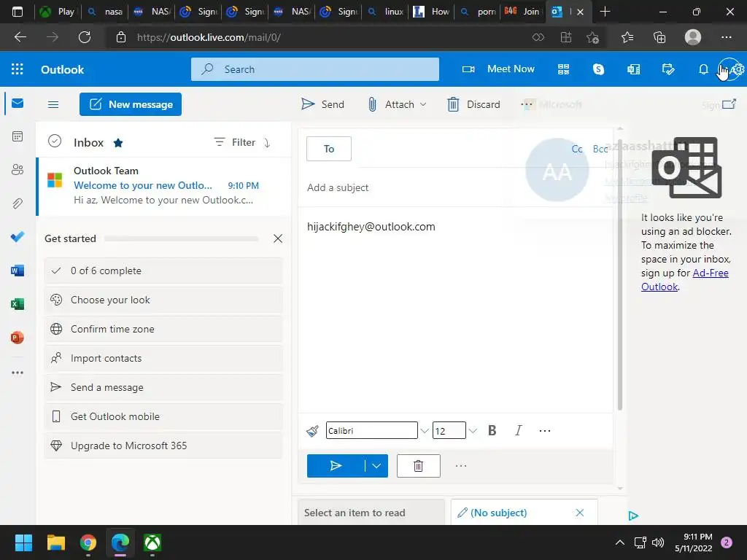This screenshot has width=747, height=560.
Task: Launch Word from the sidebar
Action: pos(18,271)
